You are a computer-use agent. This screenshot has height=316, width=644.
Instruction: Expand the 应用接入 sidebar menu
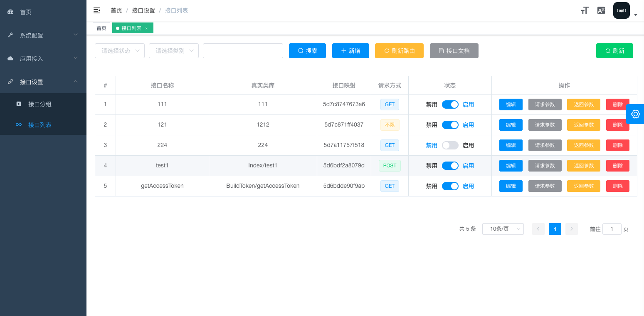click(43, 59)
